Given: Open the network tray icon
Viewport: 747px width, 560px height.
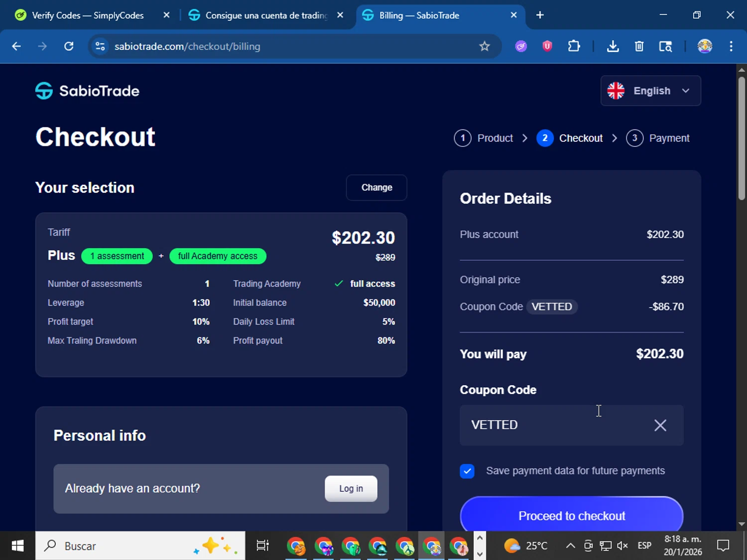Looking at the screenshot, I should click(x=605, y=546).
